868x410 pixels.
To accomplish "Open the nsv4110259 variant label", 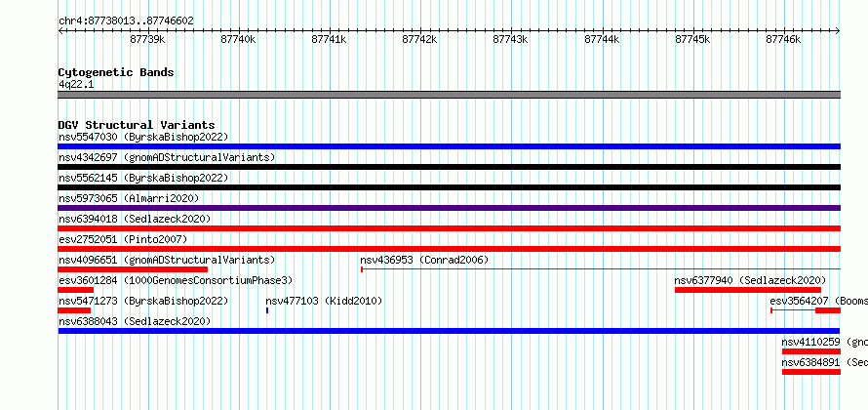I will 824,342.
